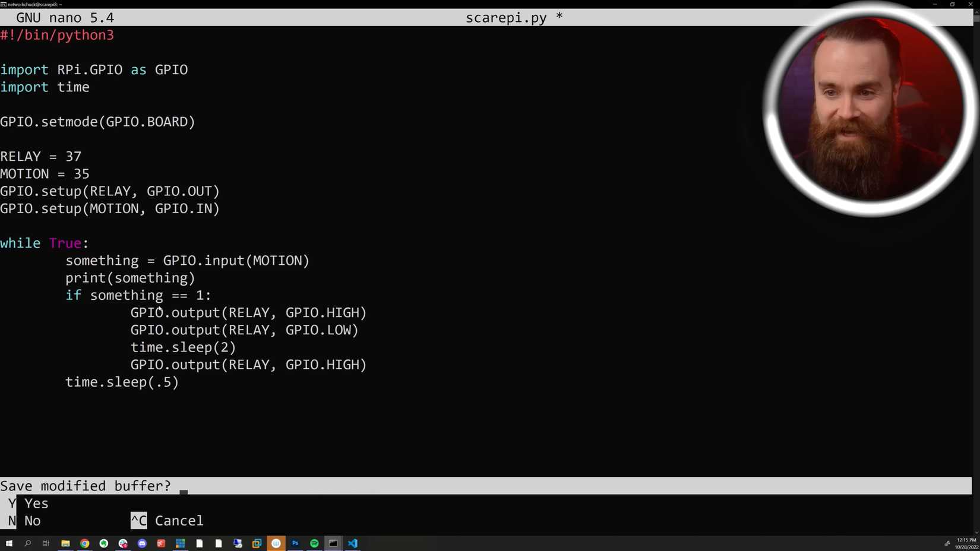This screenshot has width=980, height=551.
Task: Open Windows taskbar search
Action: tap(27, 543)
